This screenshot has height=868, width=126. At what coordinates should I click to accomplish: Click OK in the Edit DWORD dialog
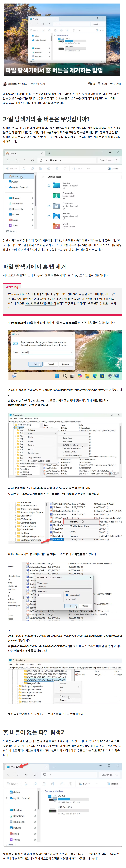[x=71, y=606]
